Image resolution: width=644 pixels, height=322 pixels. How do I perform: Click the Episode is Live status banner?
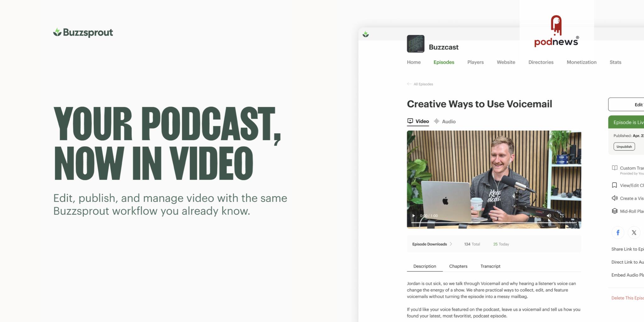coord(626,122)
